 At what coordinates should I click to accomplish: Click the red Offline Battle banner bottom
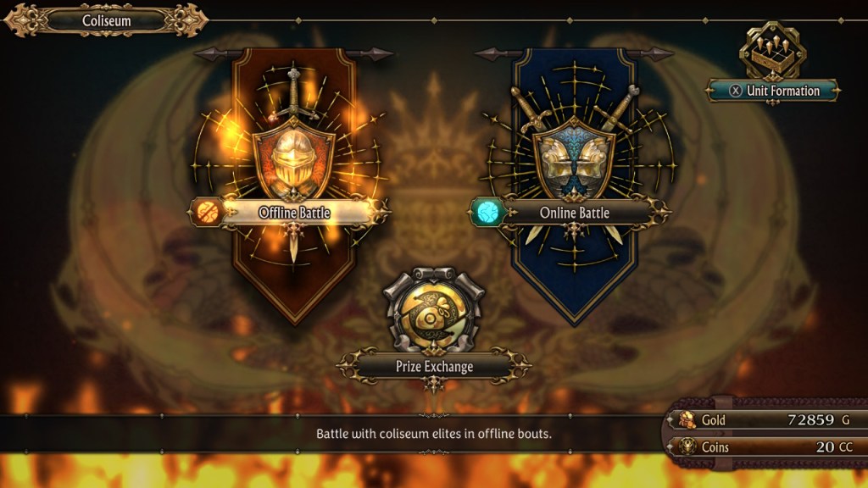294,288
